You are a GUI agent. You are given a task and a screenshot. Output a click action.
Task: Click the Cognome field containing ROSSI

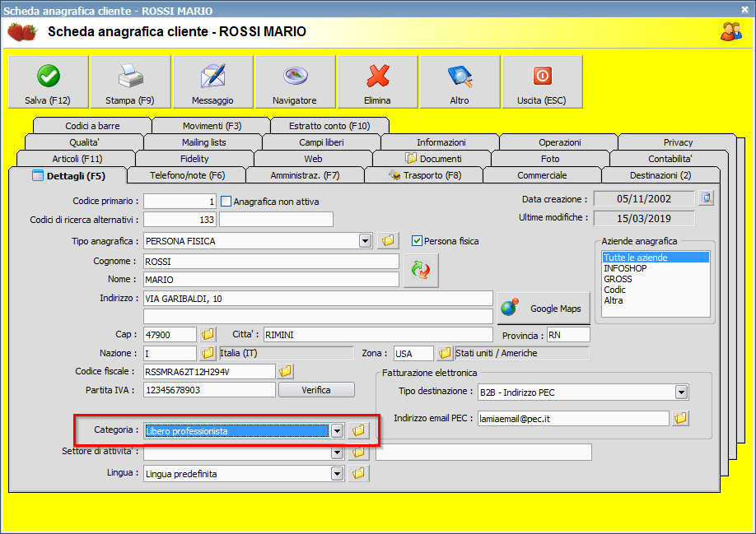pos(271,261)
